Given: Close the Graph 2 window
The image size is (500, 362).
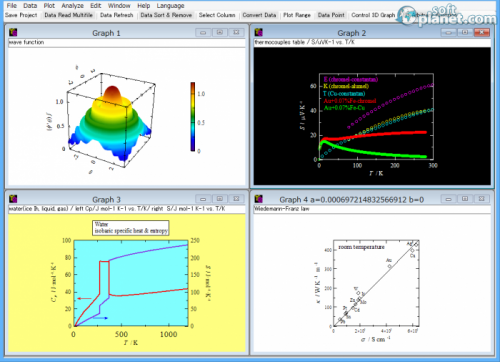Looking at the screenshot, I should pos(482,32).
